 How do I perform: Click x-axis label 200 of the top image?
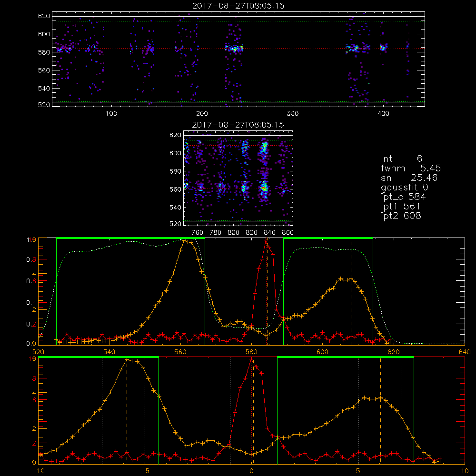tap(202, 114)
